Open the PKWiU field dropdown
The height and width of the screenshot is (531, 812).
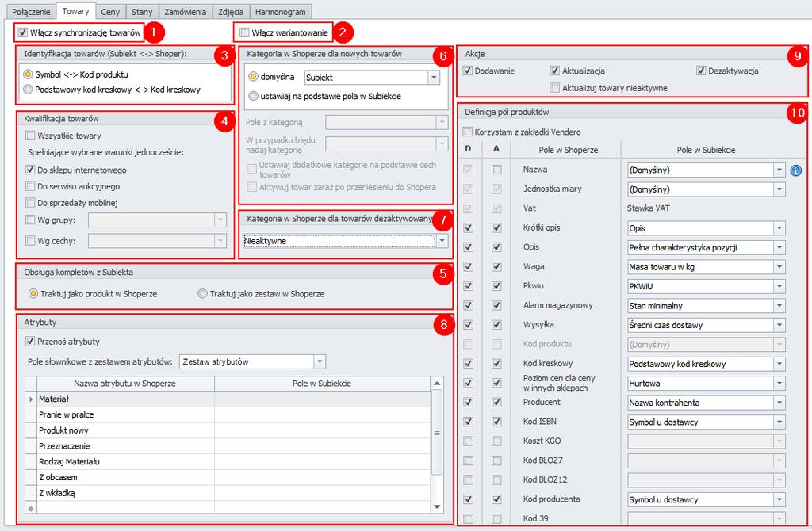point(779,286)
